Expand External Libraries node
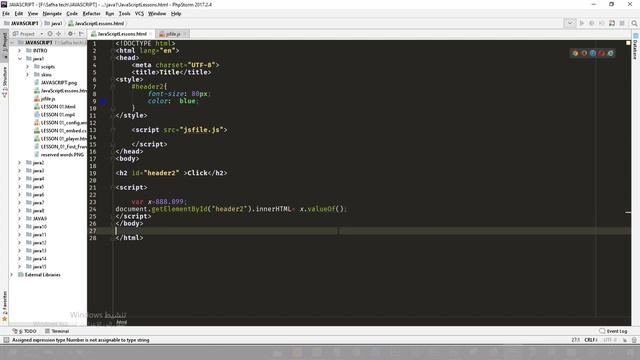Screen dimensions: 640x360 12,275
